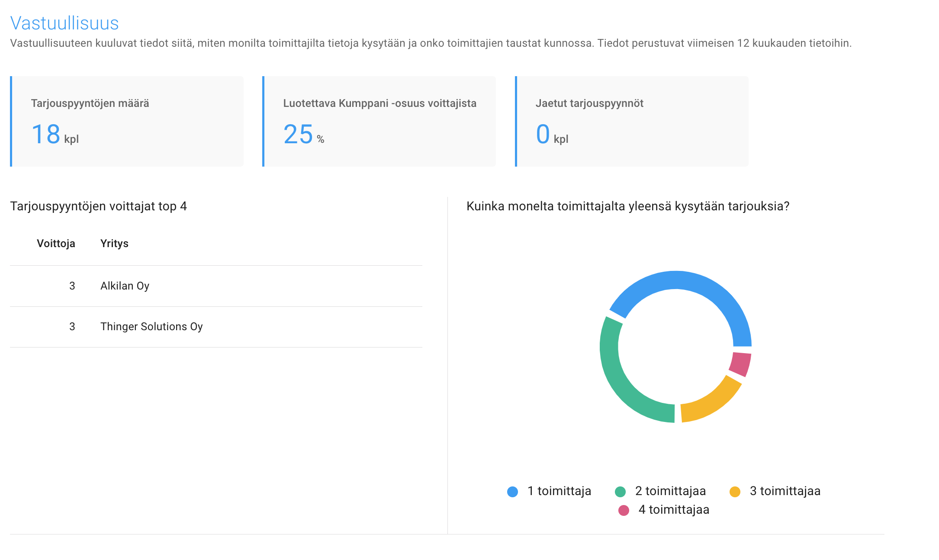Open the Jaetut tarjouspyynnöt card
939x560 pixels.
[632, 122]
